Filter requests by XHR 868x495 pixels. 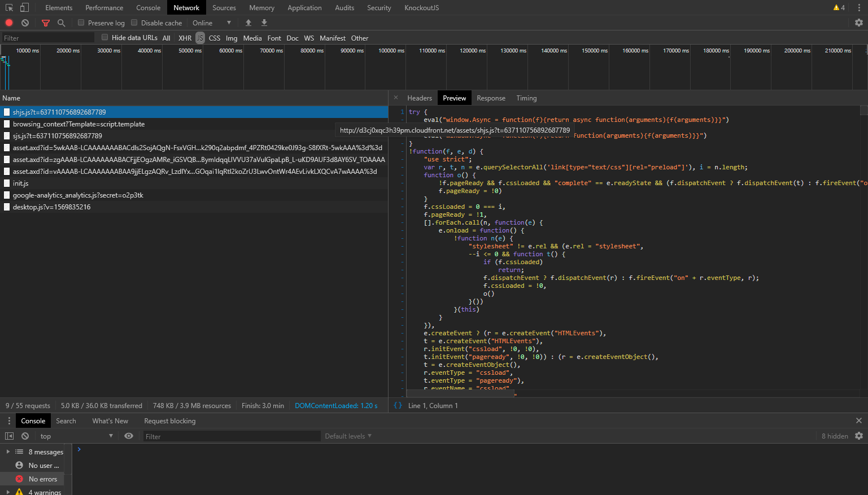[185, 38]
